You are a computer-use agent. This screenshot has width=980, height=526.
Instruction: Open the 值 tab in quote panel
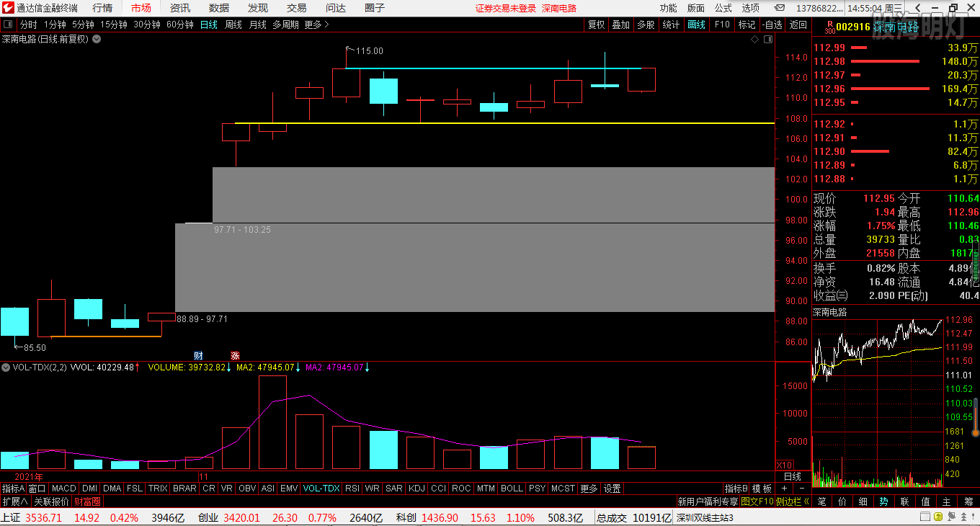coord(926,502)
